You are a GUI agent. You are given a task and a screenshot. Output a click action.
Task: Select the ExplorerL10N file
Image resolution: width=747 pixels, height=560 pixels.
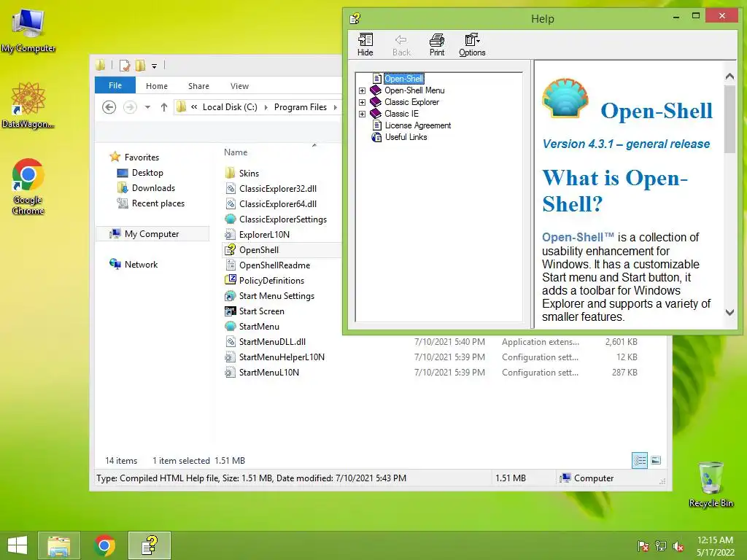[x=264, y=234]
